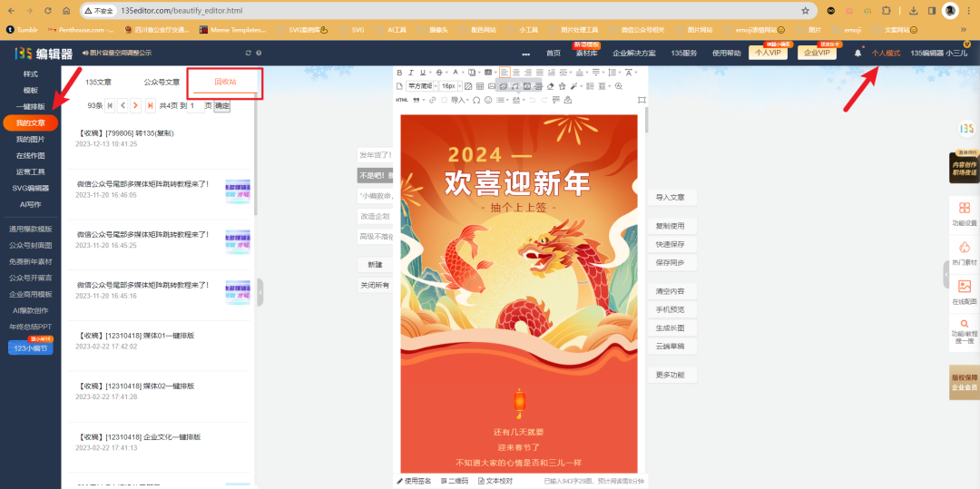Go to first page of articles
The image size is (980, 489).
(110, 105)
